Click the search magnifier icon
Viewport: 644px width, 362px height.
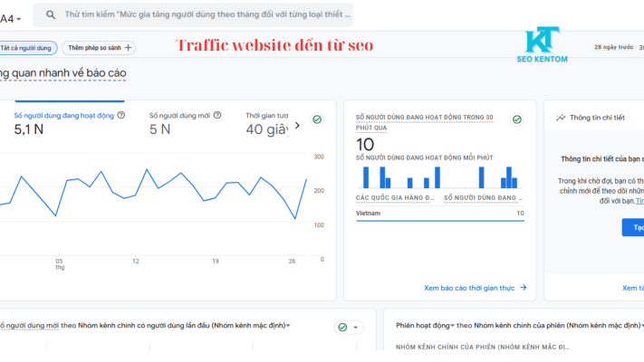(51, 15)
